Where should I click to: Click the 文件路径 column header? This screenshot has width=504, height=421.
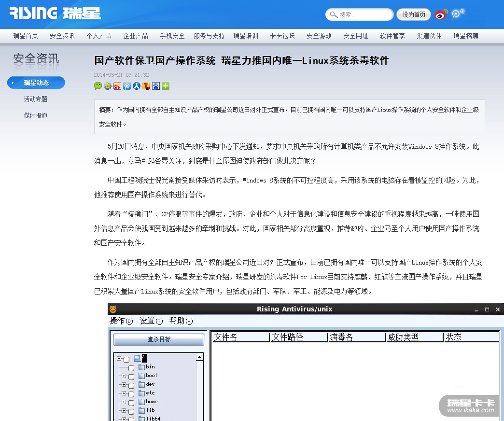(x=298, y=337)
